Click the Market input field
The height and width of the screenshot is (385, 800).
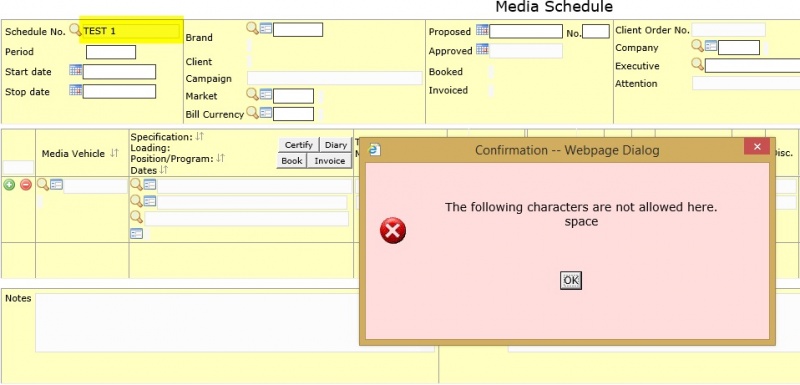click(293, 96)
